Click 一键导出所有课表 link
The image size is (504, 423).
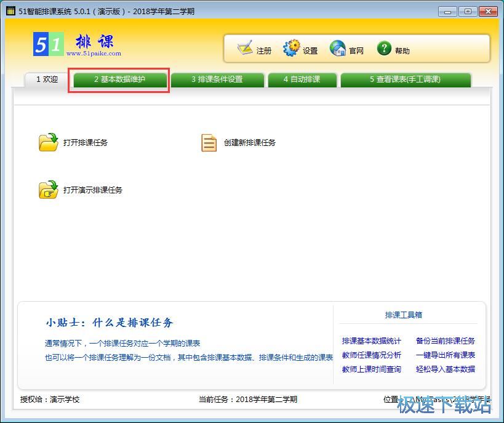[446, 355]
